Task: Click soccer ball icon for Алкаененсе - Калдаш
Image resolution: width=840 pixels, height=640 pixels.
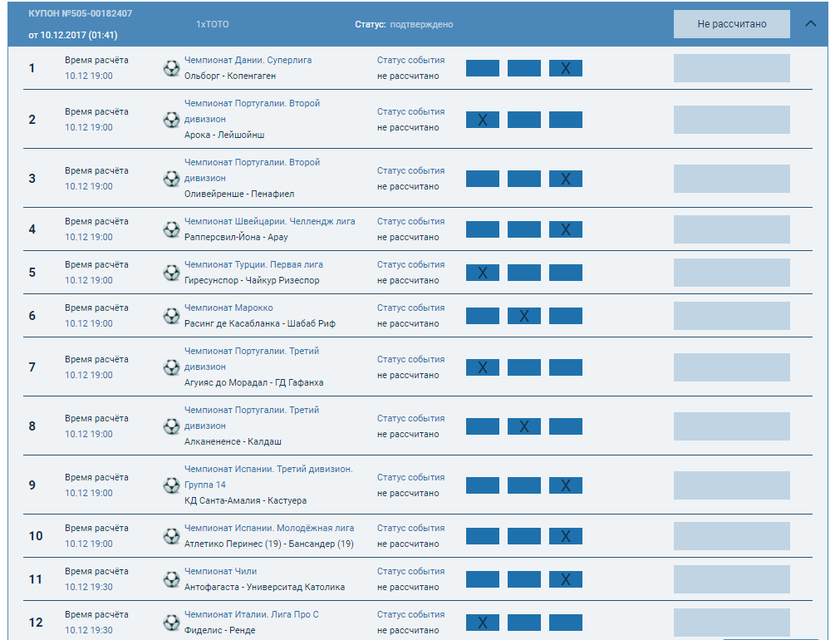Action: pyautogui.click(x=171, y=426)
